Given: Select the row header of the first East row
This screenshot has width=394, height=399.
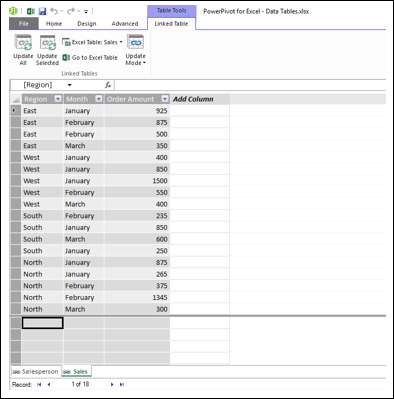Looking at the screenshot, I should 16,110.
